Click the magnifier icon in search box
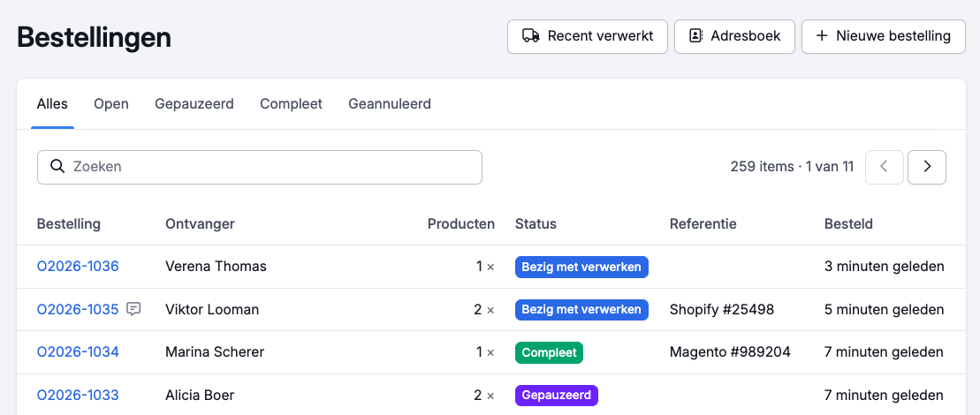The height and width of the screenshot is (415, 980). (x=57, y=167)
